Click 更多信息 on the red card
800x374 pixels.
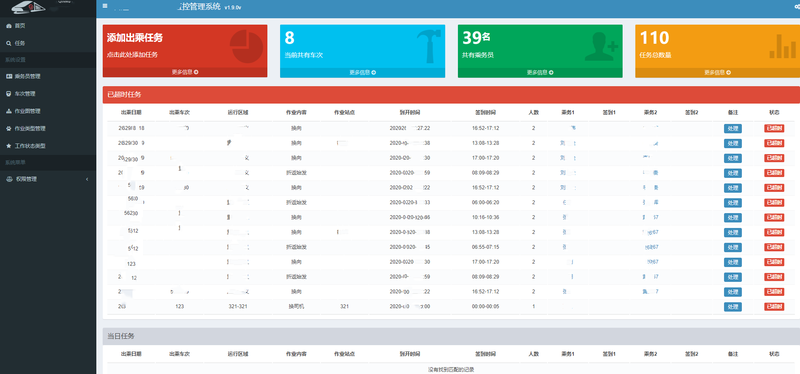pos(185,72)
